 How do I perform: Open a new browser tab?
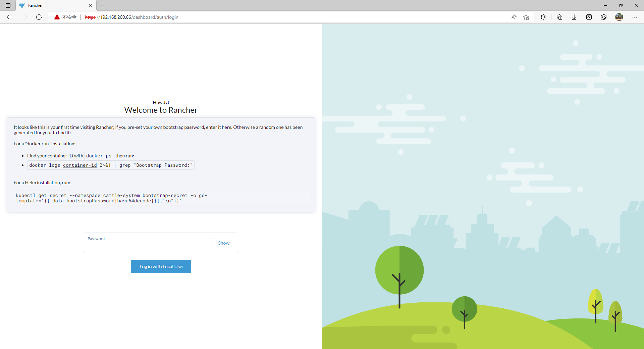click(x=102, y=5)
